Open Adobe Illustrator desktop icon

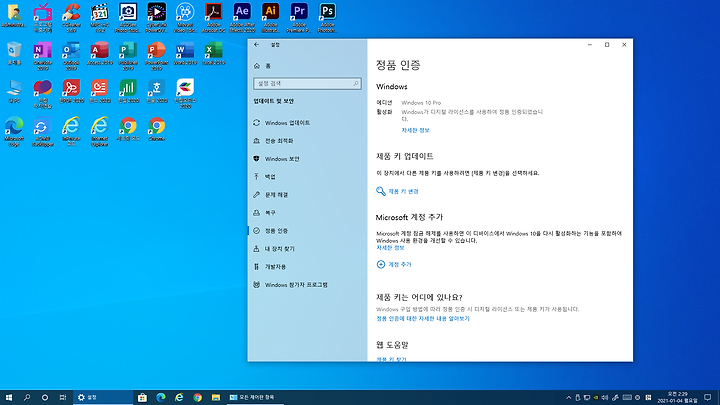coord(270,18)
